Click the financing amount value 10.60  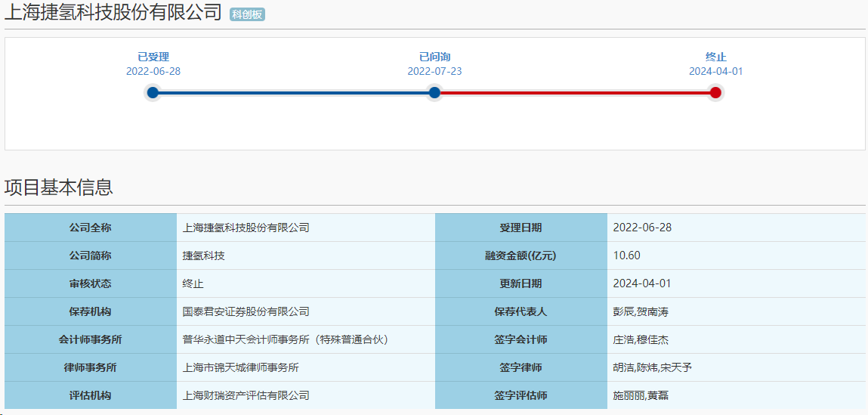pos(626,256)
